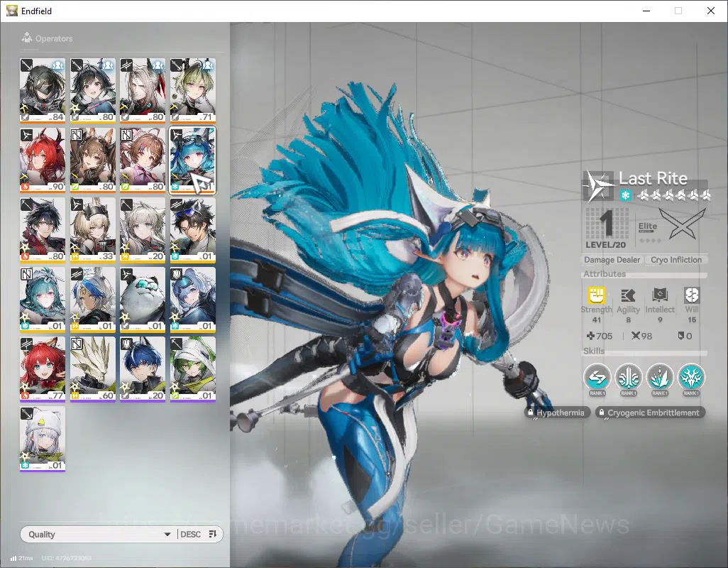Click the Agility attribute icon
Screen dimensions: 728x568
coord(628,295)
